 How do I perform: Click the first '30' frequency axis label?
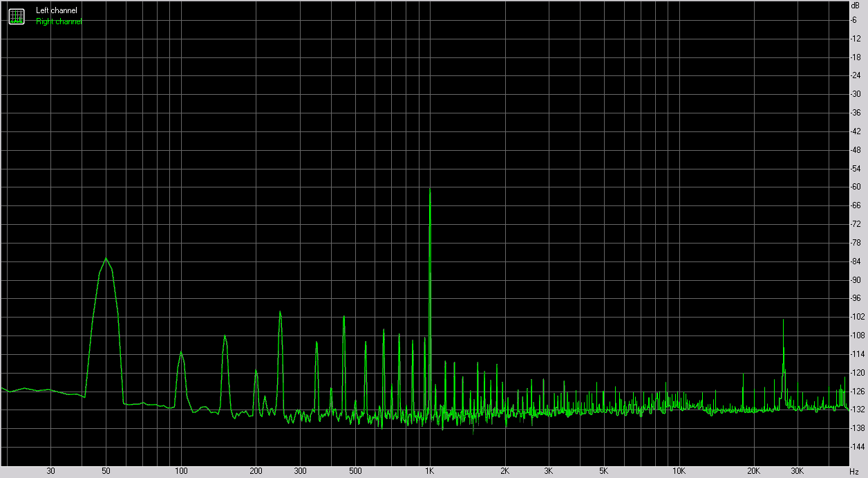click(50, 471)
